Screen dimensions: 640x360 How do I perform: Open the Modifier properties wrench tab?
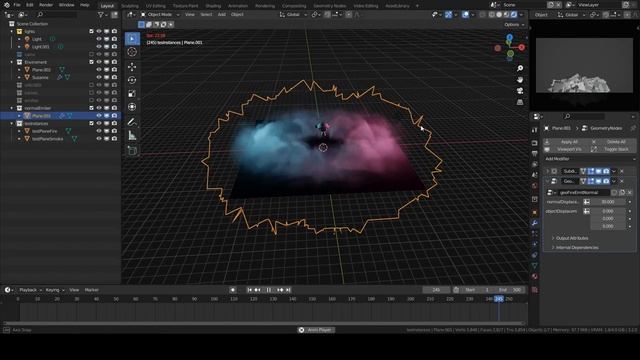coord(534,223)
